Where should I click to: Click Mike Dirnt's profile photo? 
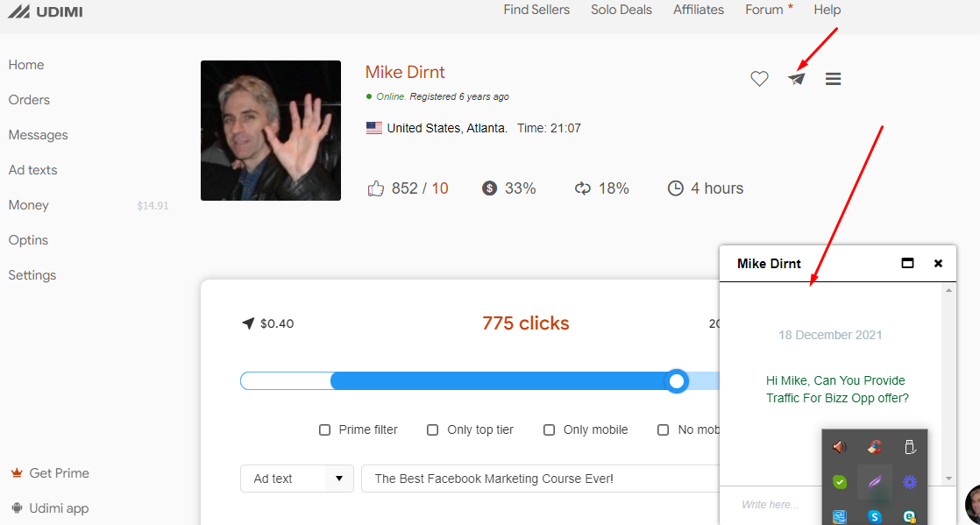click(x=271, y=131)
